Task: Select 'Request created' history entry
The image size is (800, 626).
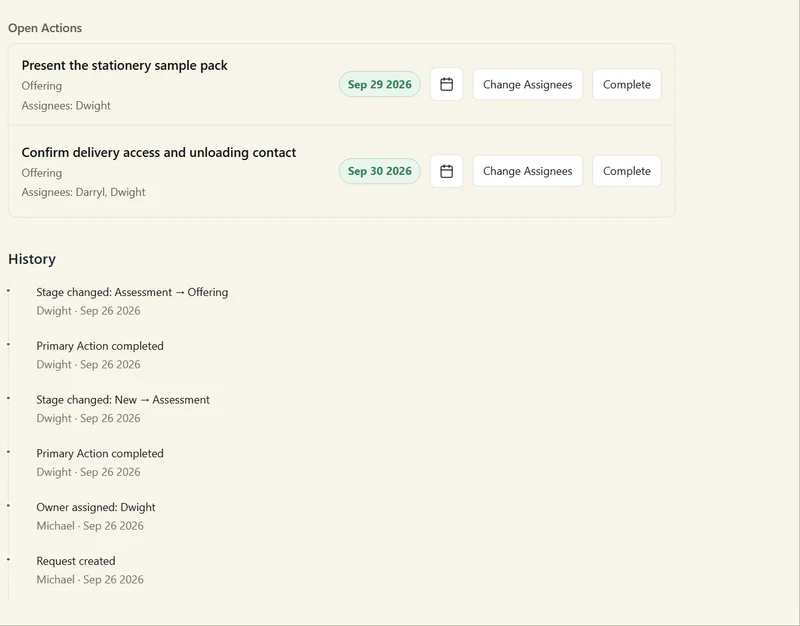Action: coord(76,561)
